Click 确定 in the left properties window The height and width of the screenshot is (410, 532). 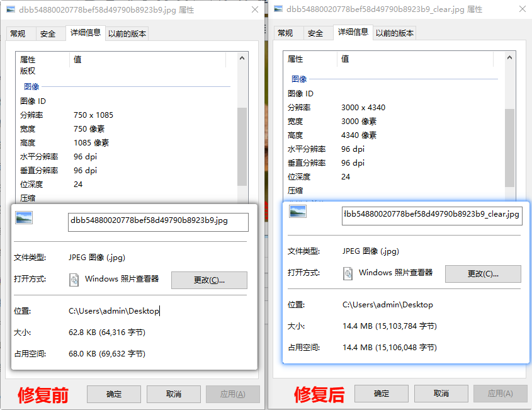114,394
